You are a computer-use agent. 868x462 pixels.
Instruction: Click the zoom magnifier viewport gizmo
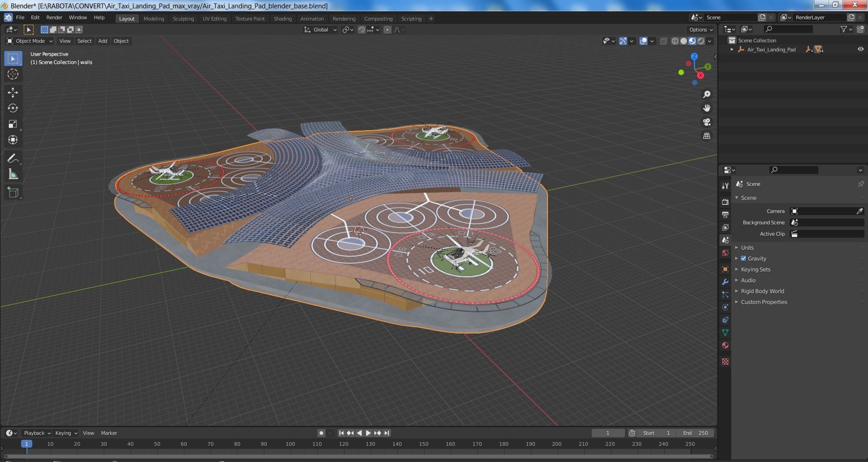[x=707, y=94]
